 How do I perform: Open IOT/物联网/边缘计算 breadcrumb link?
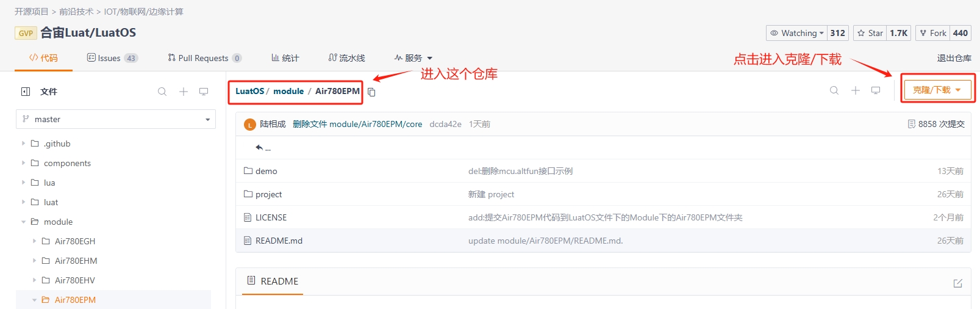click(143, 12)
